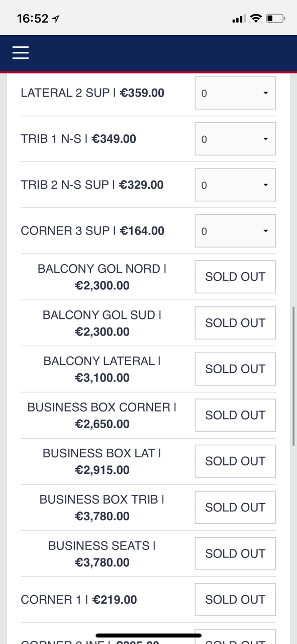The width and height of the screenshot is (297, 644).
Task: Click SOLD OUT for BUSINESS SEATS
Action: 235,553
